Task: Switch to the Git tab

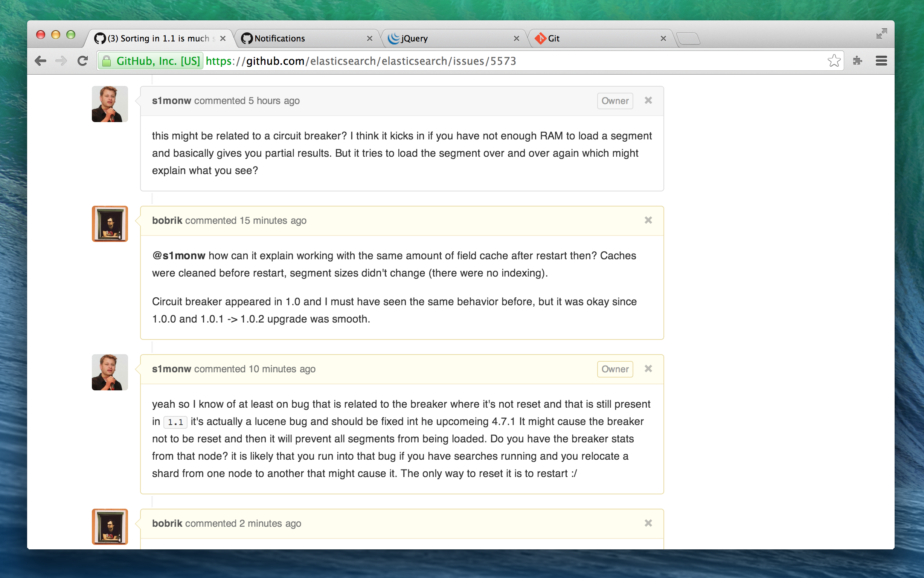Action: (601, 38)
